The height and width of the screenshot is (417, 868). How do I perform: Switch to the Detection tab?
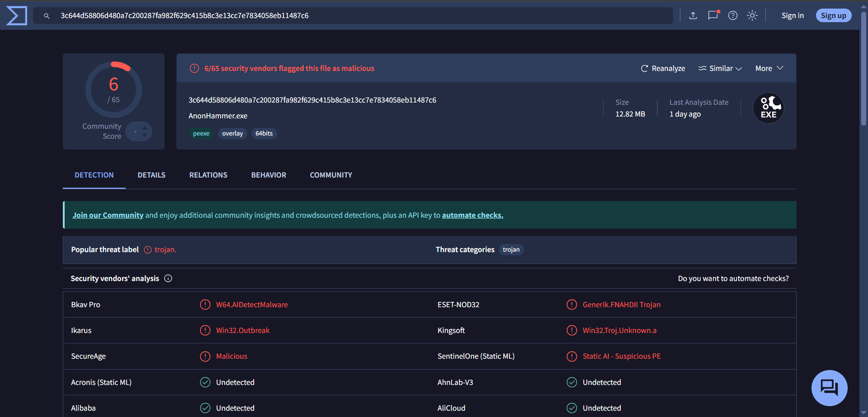click(x=94, y=175)
